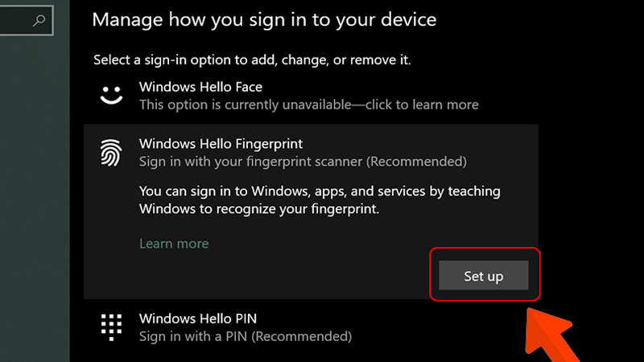Viewport: 644px width, 362px height.
Task: Click 'Sign in with a PIN (Recommended)' subtitle
Action: [246, 336]
